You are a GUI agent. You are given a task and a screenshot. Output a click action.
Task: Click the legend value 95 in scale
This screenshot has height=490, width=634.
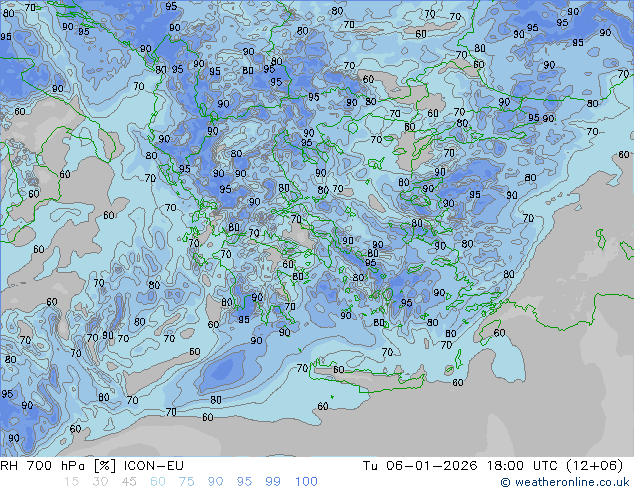[x=244, y=482]
